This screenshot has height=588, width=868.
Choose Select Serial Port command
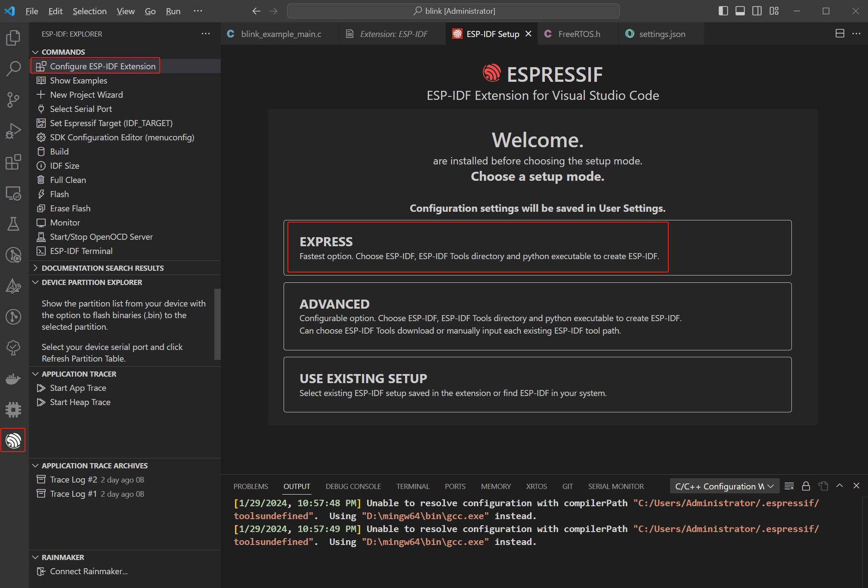click(125, 109)
